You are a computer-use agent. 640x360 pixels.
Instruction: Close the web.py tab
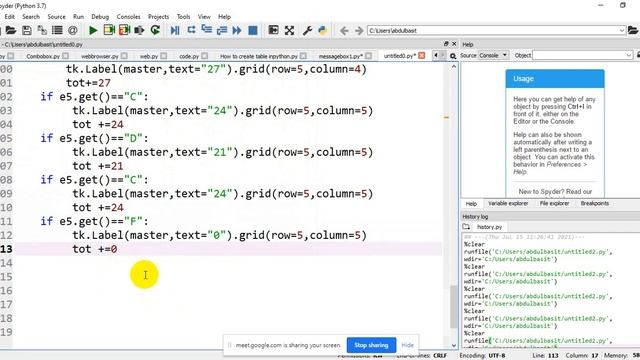click(x=164, y=56)
